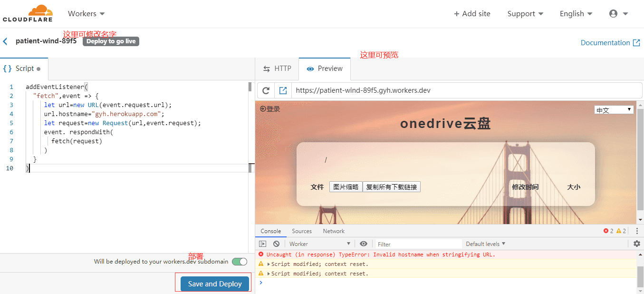Open the Network tab in DevTools
The height and width of the screenshot is (294, 644).
tap(334, 231)
